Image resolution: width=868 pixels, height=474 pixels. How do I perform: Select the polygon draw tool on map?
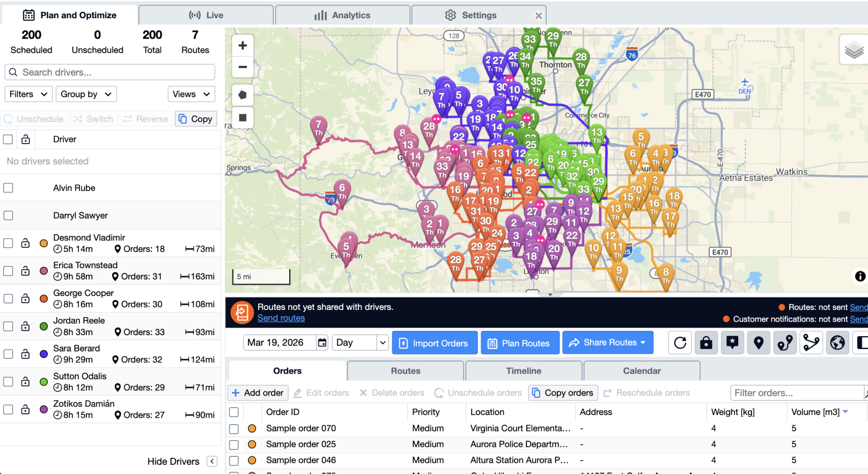click(242, 95)
